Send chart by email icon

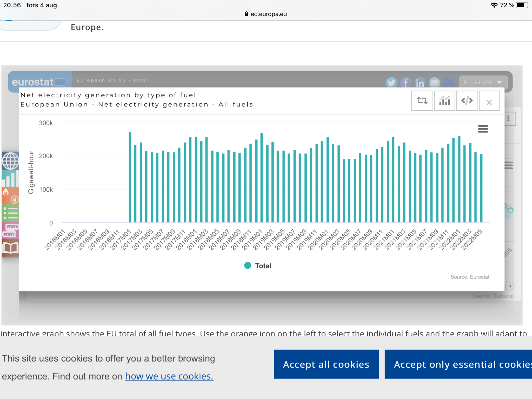pyautogui.click(x=435, y=83)
